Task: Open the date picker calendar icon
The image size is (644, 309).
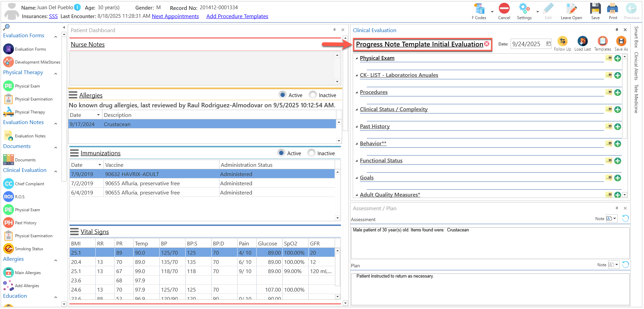Action: tap(548, 44)
